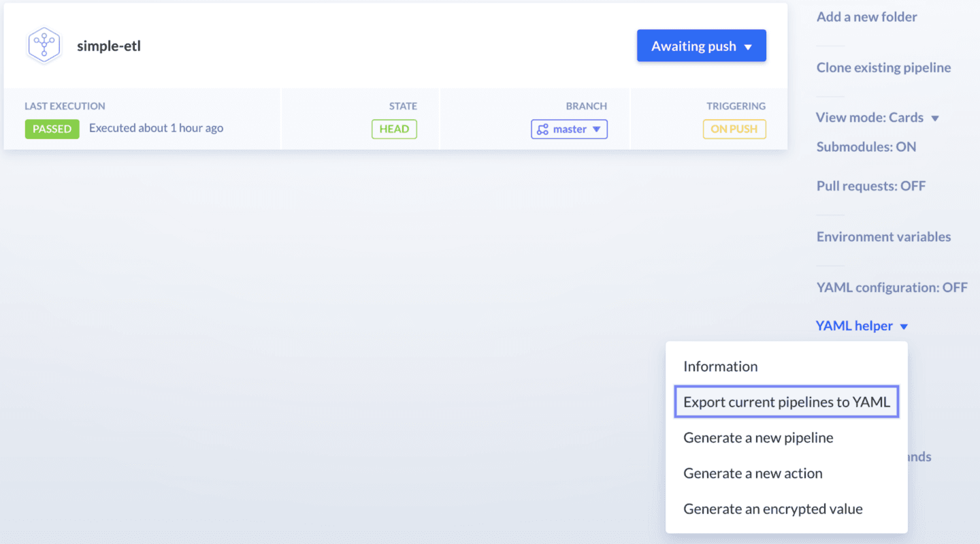Click the chevron beside YAML helper
Viewport: 980px width, 544px height.
pos(905,326)
